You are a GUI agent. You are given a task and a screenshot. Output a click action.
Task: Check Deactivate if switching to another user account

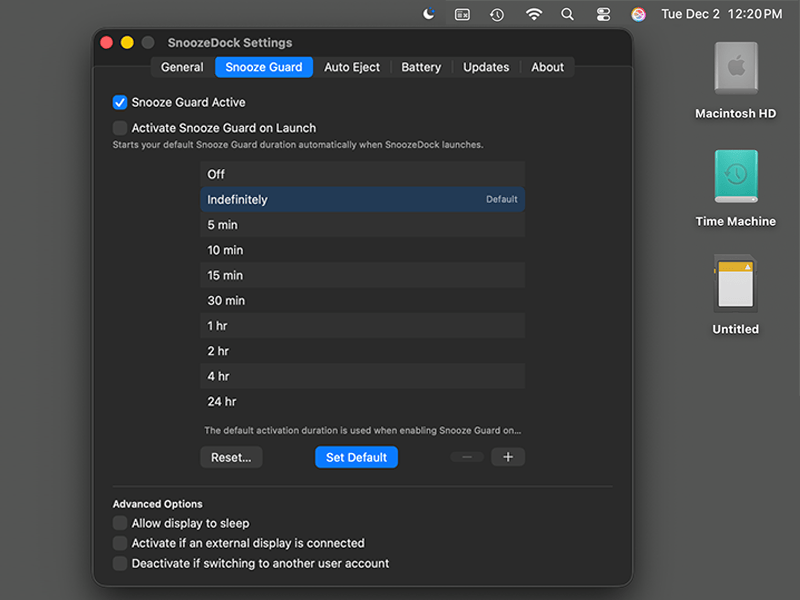click(120, 564)
